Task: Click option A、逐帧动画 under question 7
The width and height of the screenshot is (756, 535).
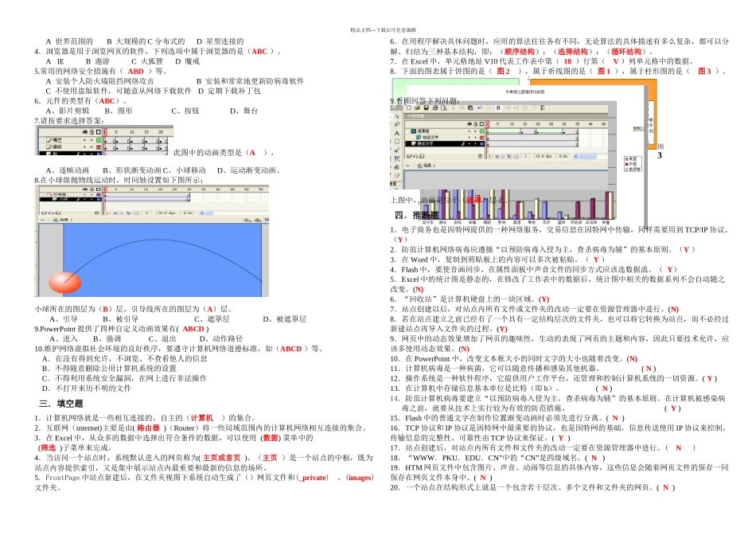Action: click(68, 170)
